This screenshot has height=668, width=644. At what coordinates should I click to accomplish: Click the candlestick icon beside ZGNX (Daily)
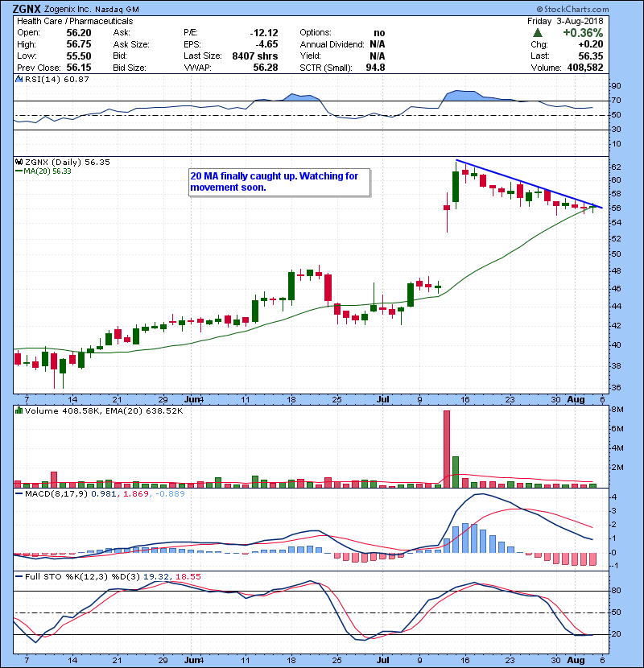pyautogui.click(x=19, y=163)
